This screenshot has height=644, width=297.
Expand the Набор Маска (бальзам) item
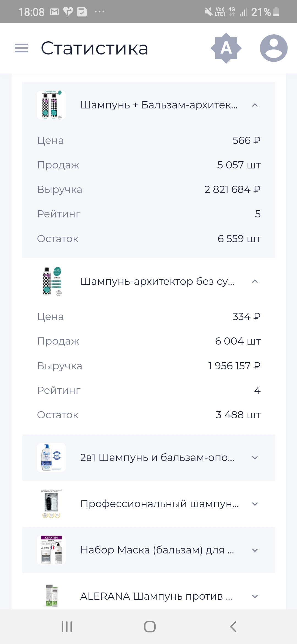[x=255, y=550]
